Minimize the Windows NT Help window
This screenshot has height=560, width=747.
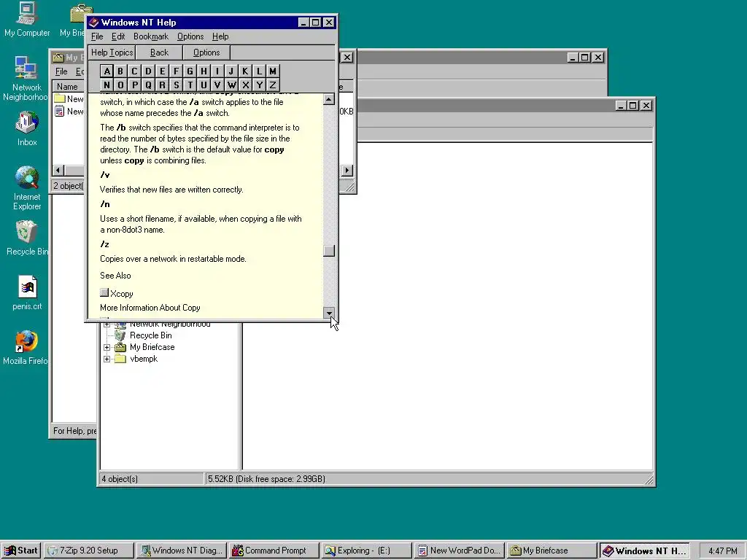[303, 23]
